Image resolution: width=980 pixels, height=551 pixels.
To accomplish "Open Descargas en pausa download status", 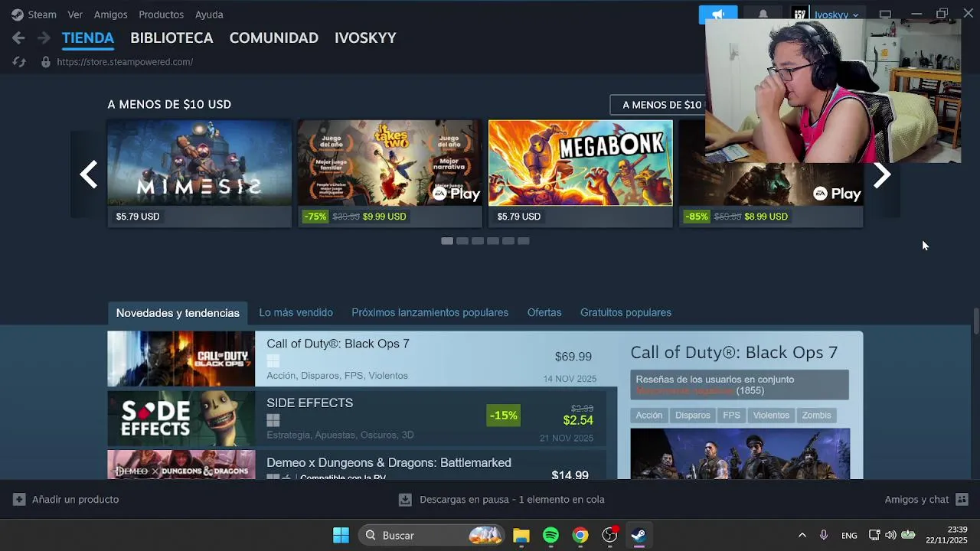I will [512, 499].
